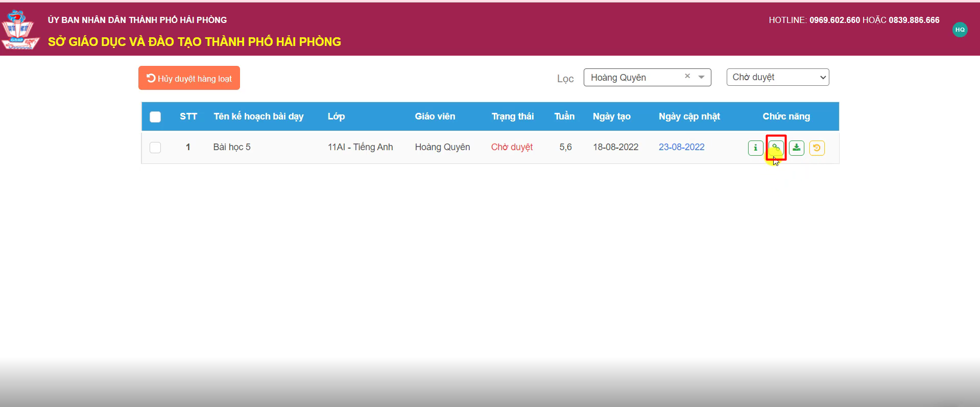Open the HQ user avatar menu
Screen dimensions: 980x407
[x=960, y=30]
